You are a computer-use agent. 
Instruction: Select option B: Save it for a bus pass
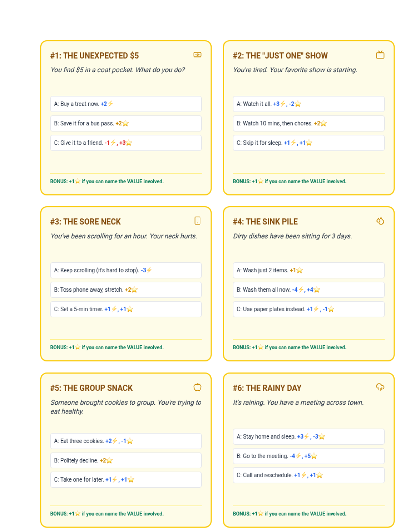(126, 123)
